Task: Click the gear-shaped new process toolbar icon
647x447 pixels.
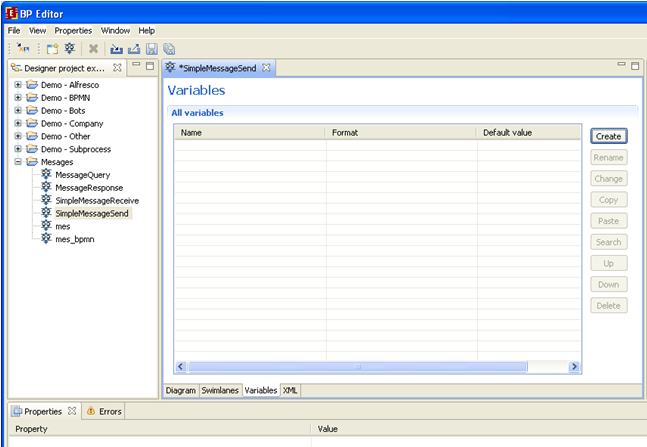Action: pyautogui.click(x=69, y=48)
